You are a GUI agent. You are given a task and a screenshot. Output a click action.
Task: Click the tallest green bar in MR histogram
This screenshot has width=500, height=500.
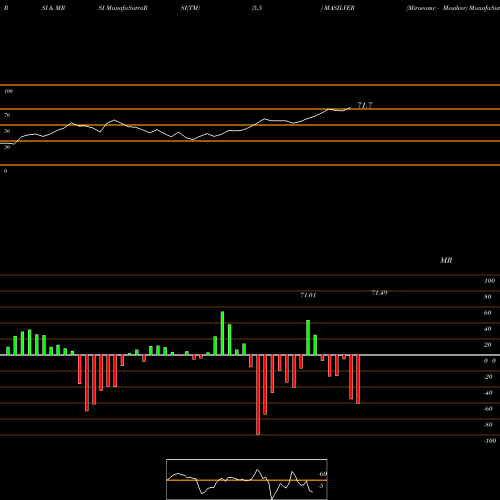click(222, 333)
